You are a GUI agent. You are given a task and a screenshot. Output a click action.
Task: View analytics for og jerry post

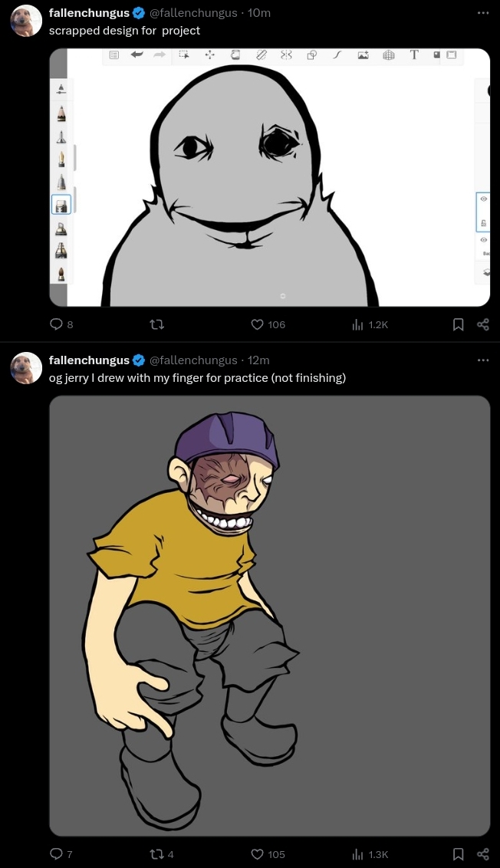pos(358,854)
